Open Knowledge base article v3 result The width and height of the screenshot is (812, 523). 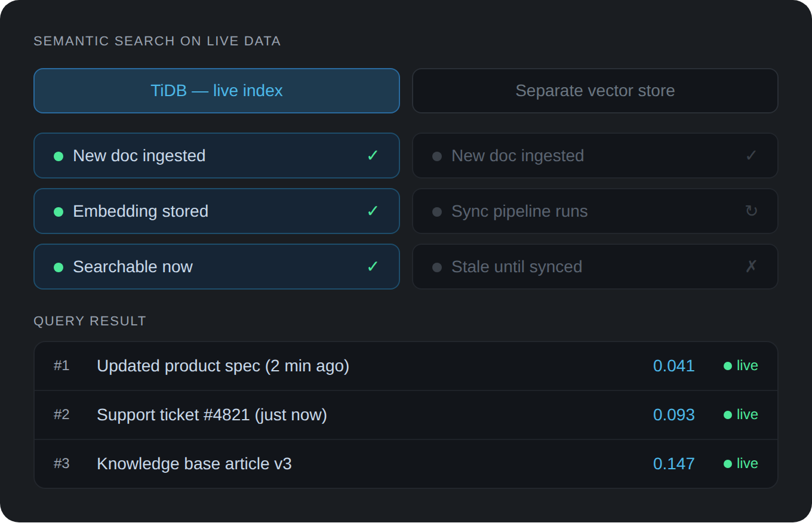pyautogui.click(x=194, y=464)
